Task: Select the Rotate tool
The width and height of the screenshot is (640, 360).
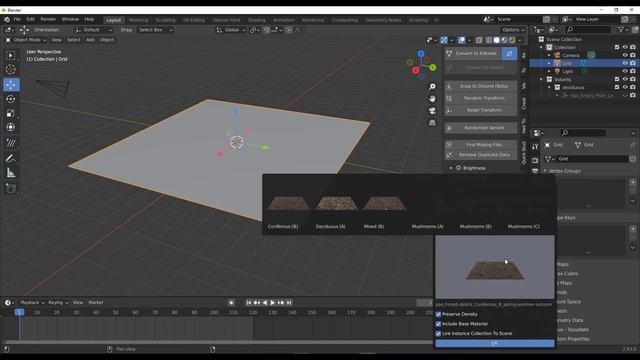Action: [x=11, y=99]
